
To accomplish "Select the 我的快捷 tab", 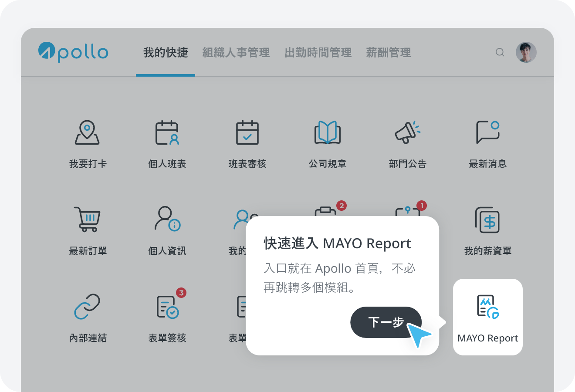I will [166, 53].
